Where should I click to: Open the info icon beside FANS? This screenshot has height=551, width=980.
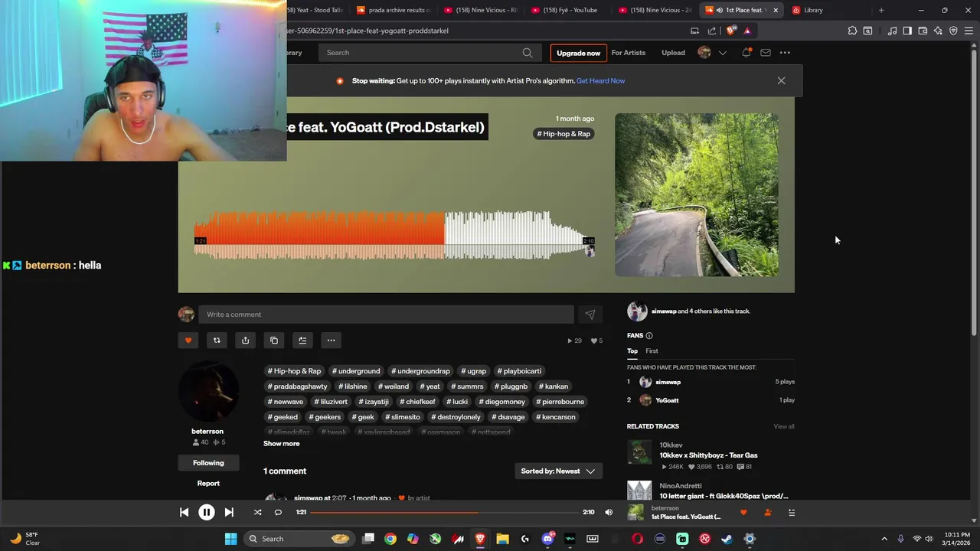pyautogui.click(x=649, y=336)
